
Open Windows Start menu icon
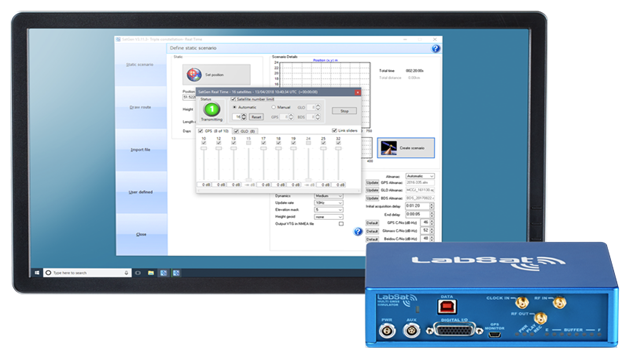(x=37, y=273)
